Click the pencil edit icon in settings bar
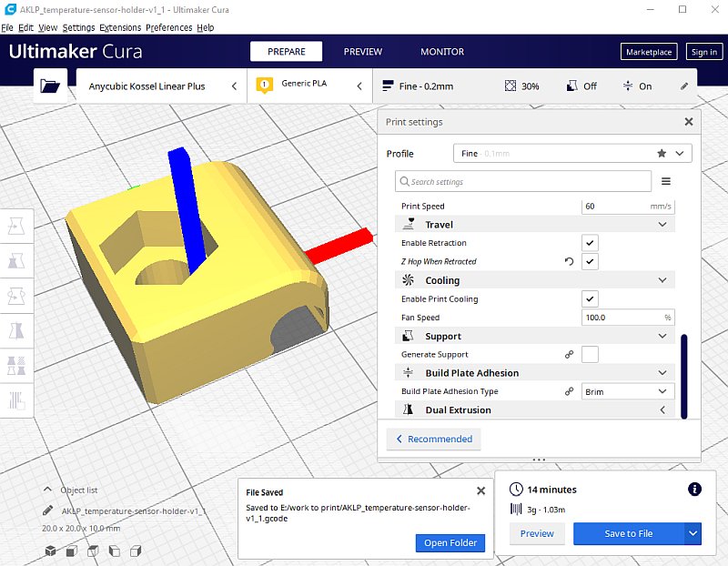 (684, 86)
